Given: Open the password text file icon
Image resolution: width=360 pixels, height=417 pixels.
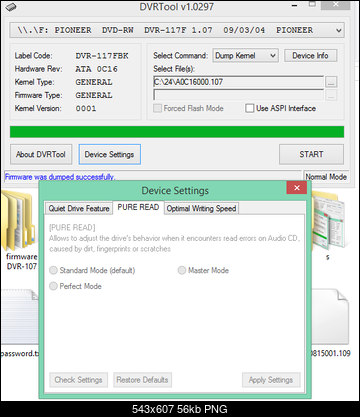Looking at the screenshot, I should point(19,318).
